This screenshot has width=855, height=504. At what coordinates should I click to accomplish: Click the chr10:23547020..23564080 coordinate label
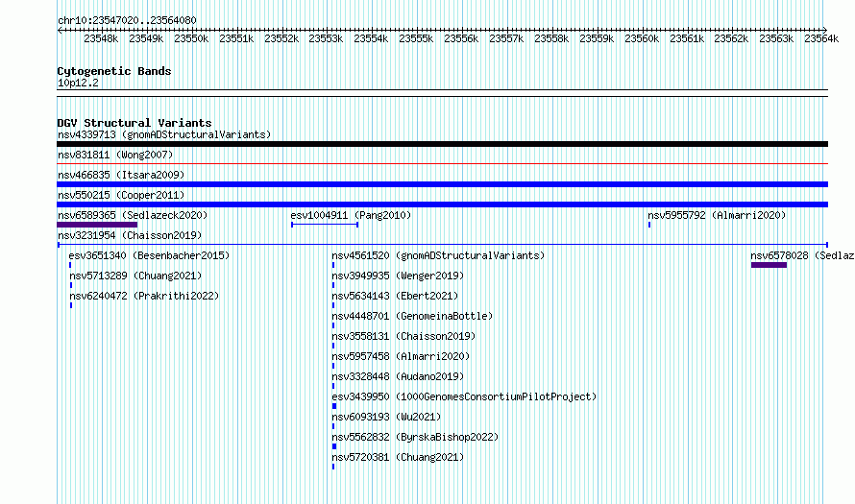point(127,20)
